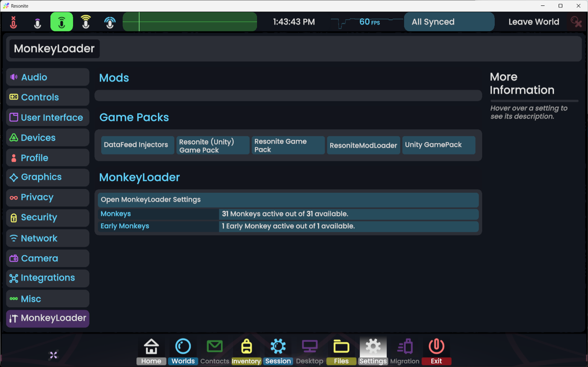
Task: Click the small Resonite logo at bottom left
Action: tap(53, 355)
